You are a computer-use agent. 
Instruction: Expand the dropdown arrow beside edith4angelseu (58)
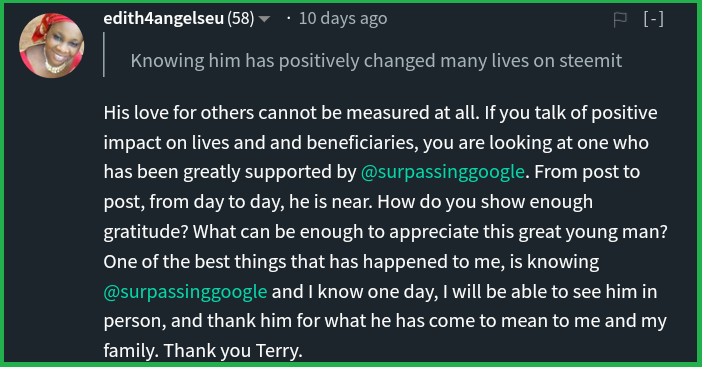click(265, 19)
